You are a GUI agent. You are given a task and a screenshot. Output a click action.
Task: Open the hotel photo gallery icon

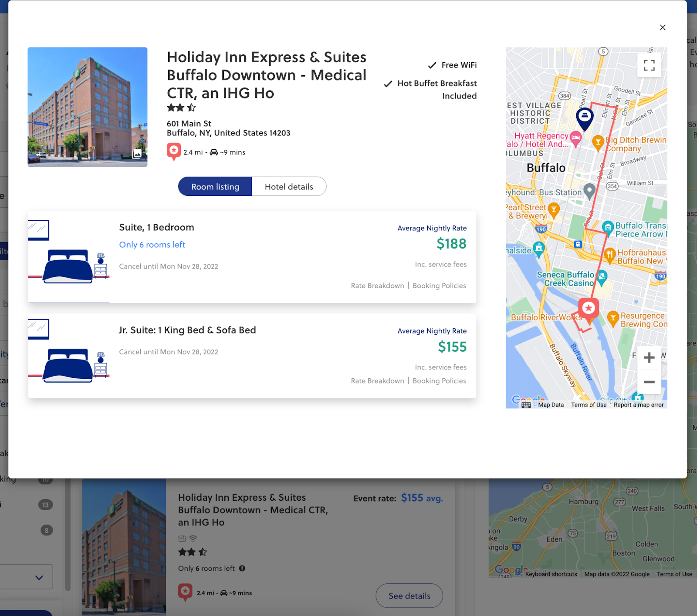[137, 154]
